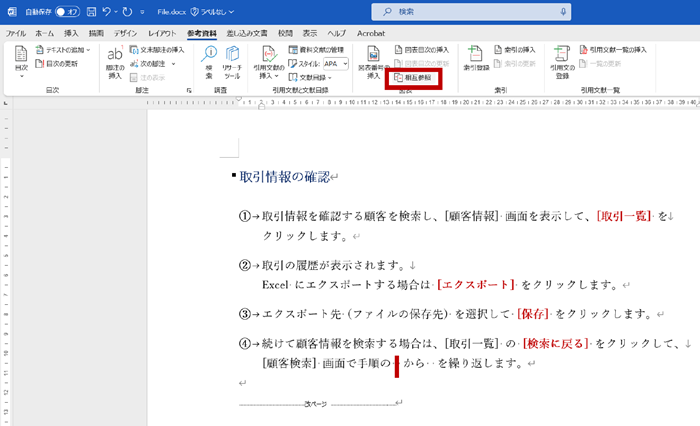Click the Save icon in title bar

coord(91,10)
